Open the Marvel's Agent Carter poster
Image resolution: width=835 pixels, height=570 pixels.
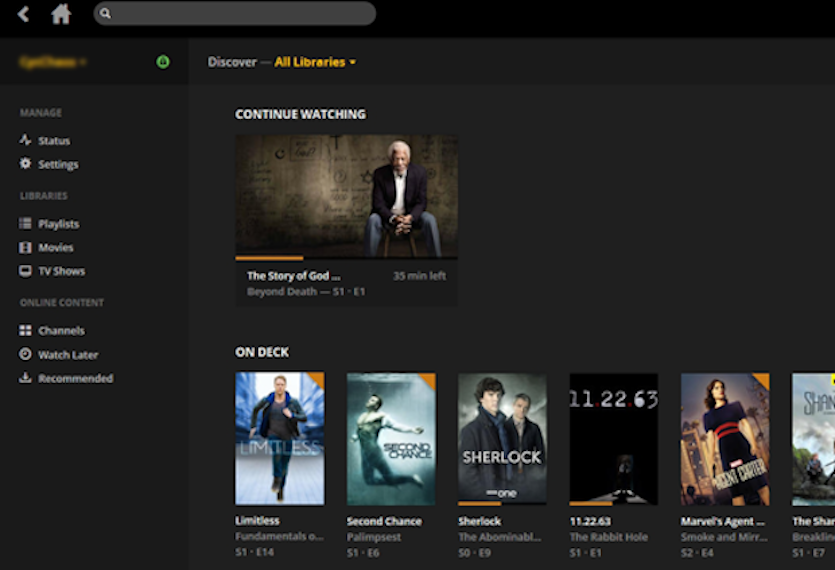tap(725, 438)
